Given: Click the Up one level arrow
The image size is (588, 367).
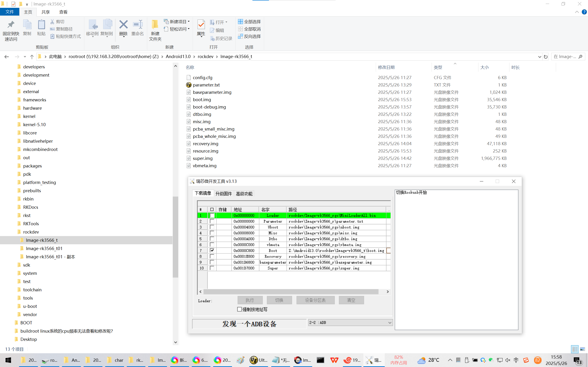Looking at the screenshot, I should point(32,57).
